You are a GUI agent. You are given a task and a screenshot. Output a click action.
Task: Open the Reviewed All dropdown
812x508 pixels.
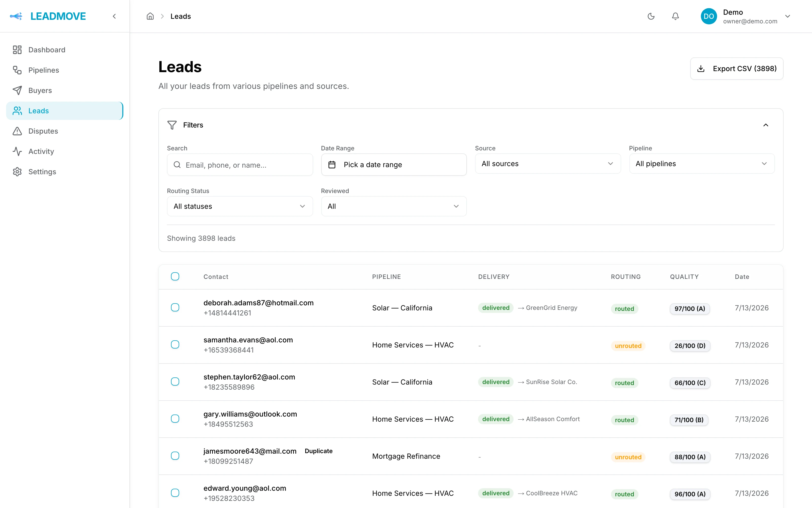394,206
